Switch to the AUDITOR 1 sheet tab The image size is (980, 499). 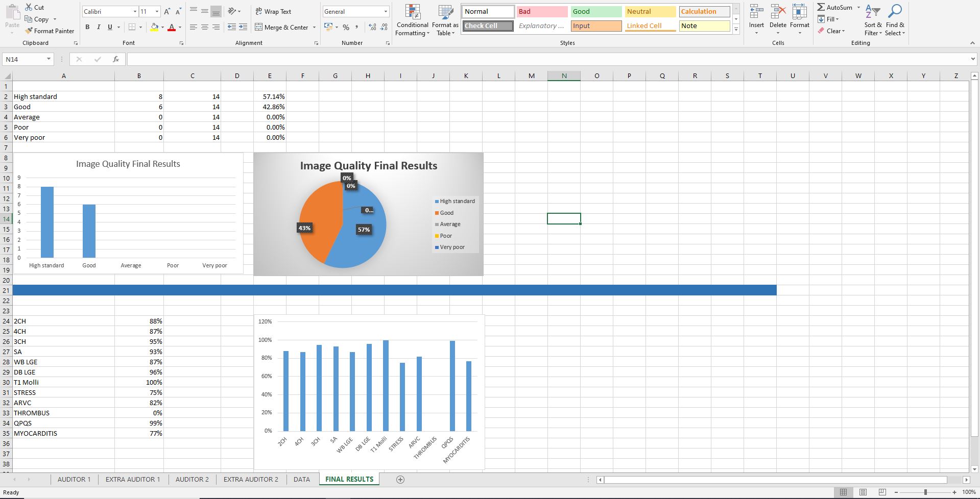click(x=74, y=480)
